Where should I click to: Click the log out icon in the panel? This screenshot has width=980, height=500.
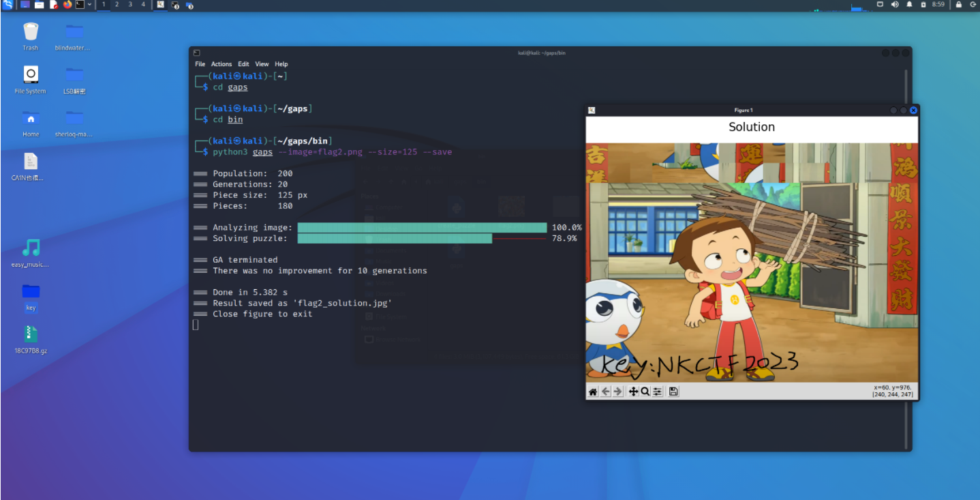(x=973, y=5)
